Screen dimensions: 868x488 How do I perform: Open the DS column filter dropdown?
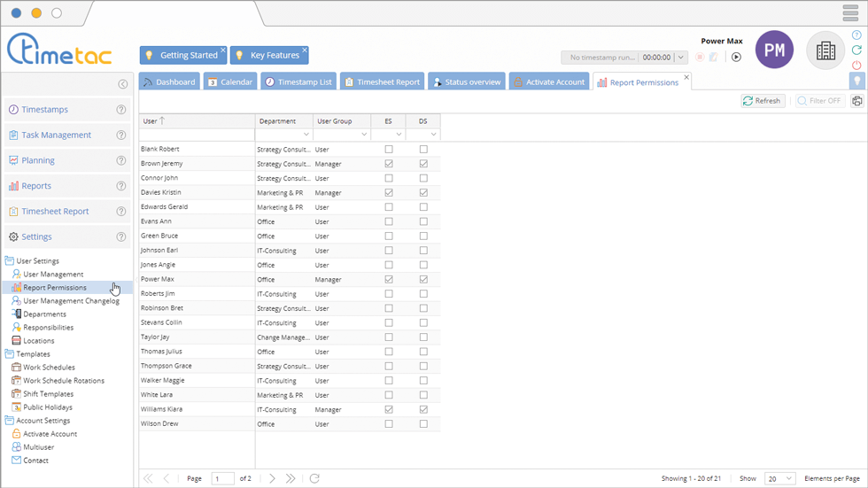[x=433, y=135]
